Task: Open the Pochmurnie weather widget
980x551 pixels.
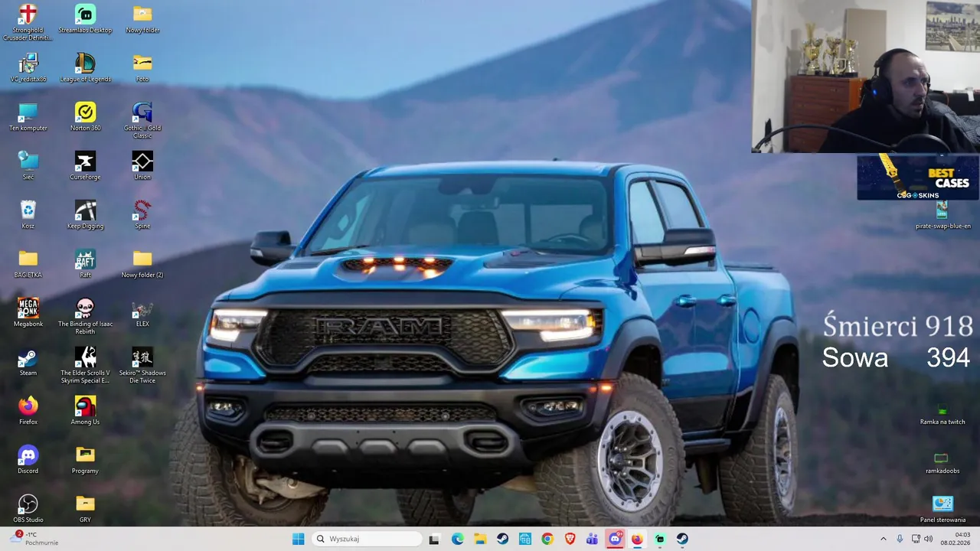Action: [x=34, y=539]
